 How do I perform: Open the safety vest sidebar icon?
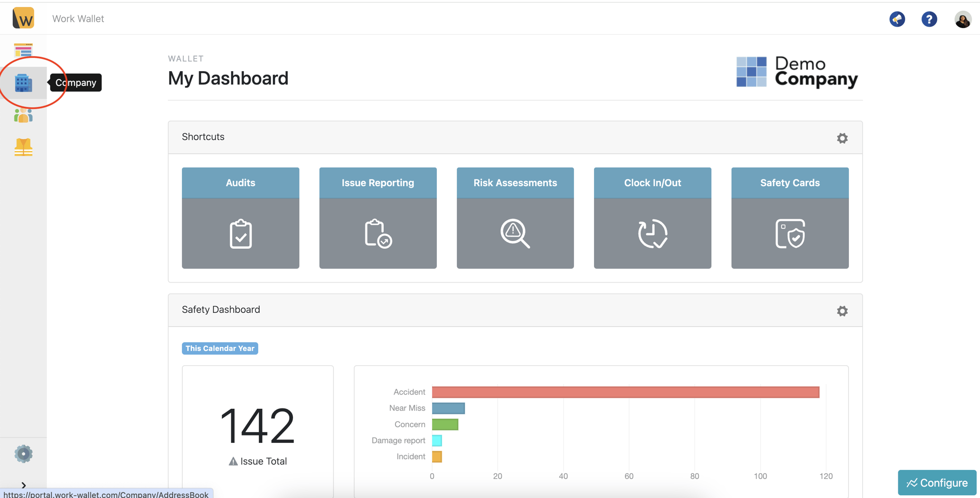[x=23, y=147]
